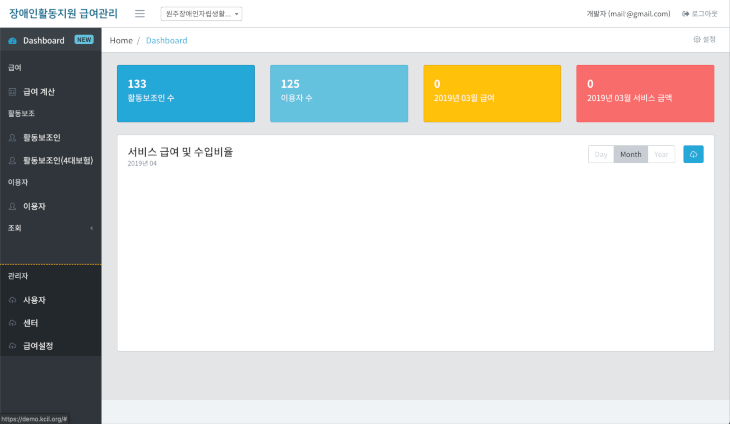Click the 장애인활동지원 급여관리 site title
Image resolution: width=730 pixels, height=424 pixels.
click(63, 14)
